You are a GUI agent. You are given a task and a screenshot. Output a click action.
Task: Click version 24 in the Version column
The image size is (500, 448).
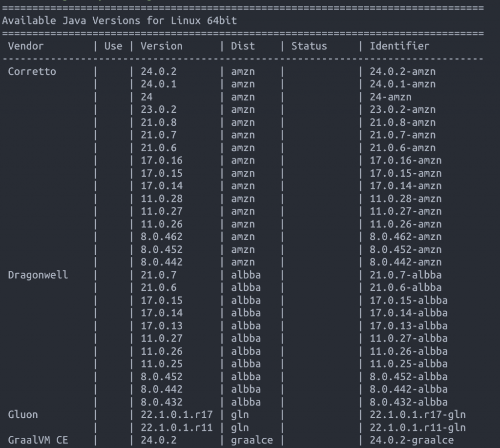tap(146, 97)
